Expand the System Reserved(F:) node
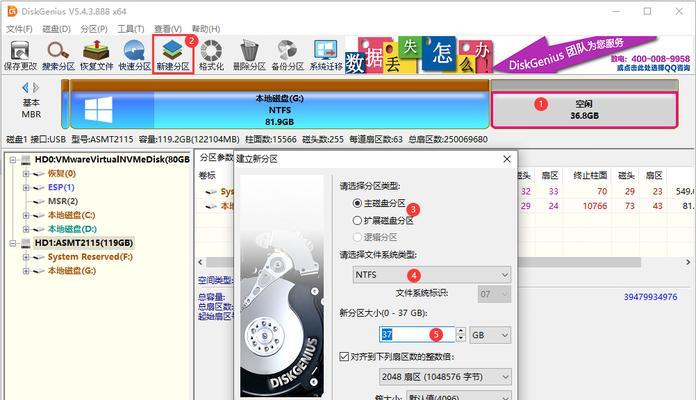 click(26, 257)
